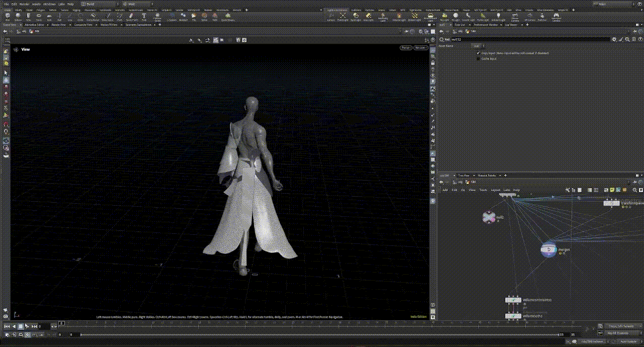Select the L-System shelf tool
This screenshot has width=644, height=347.
[x=172, y=16]
